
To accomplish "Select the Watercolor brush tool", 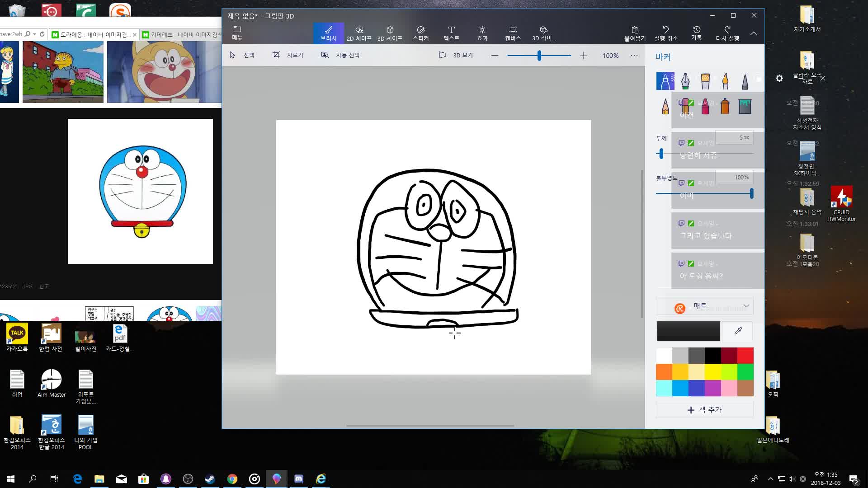I will (x=725, y=81).
